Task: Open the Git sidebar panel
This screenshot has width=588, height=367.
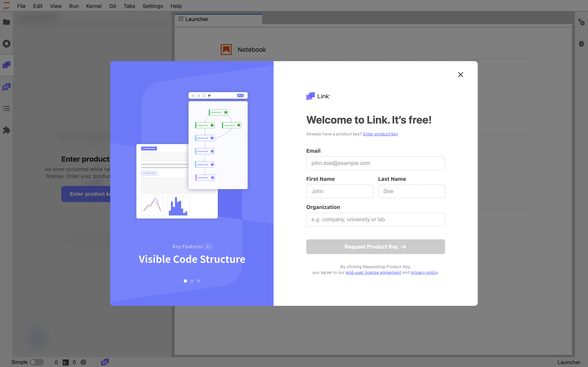Action: pyautogui.click(x=7, y=87)
